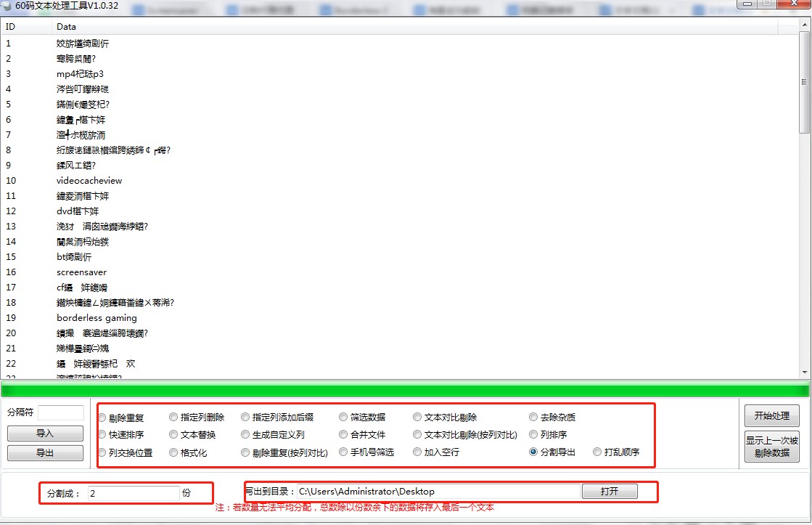The width and height of the screenshot is (812, 525).
Task: Click the 导出到目录 path field
Action: coord(438,492)
